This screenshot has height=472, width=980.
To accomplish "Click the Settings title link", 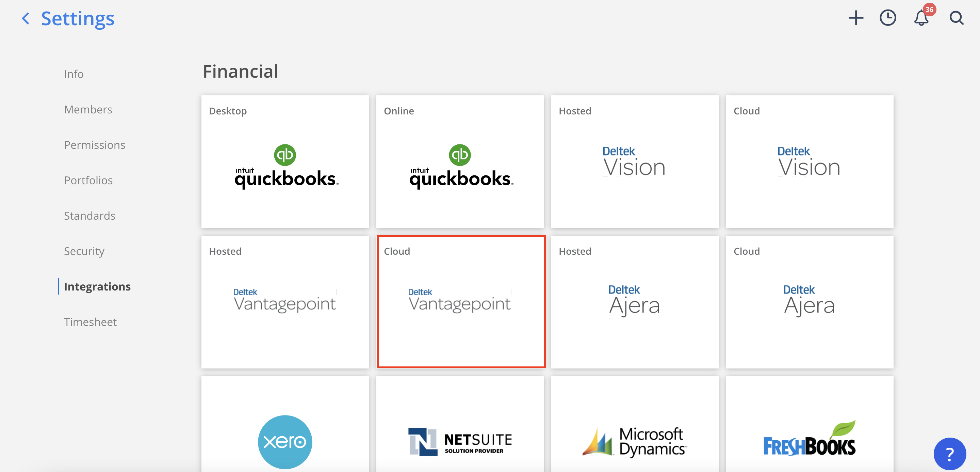I will click(x=78, y=18).
